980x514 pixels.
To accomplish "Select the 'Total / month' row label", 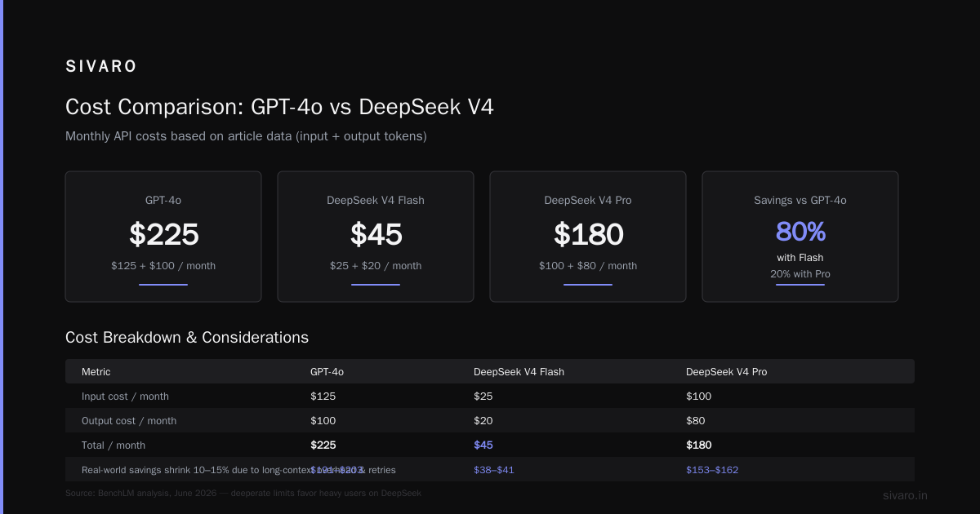I will click(114, 445).
